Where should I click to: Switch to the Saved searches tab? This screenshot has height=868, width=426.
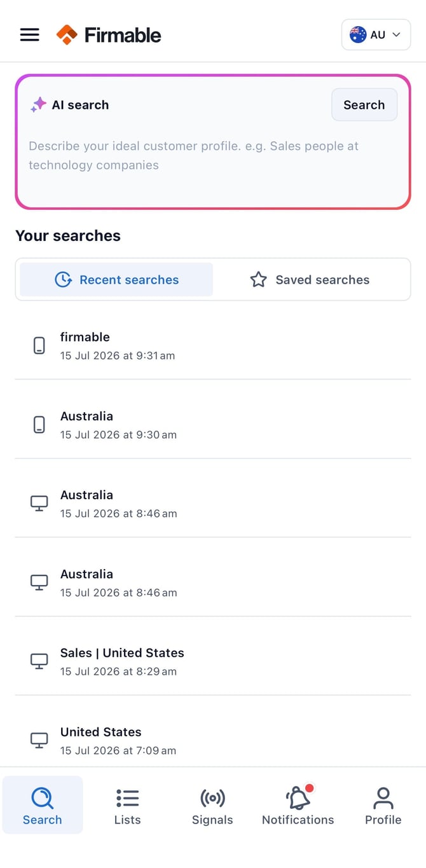[310, 280]
